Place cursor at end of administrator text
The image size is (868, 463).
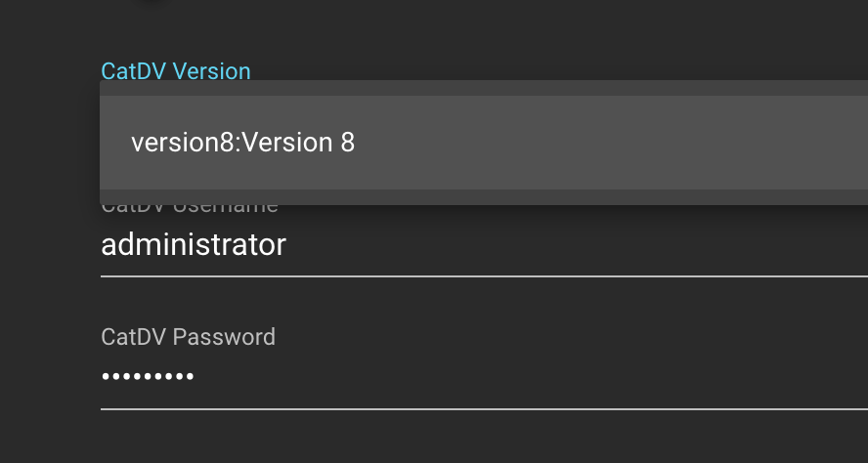point(287,244)
